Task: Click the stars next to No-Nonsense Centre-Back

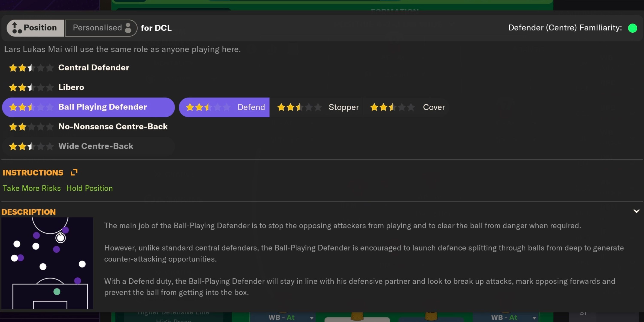Action: pos(30,127)
